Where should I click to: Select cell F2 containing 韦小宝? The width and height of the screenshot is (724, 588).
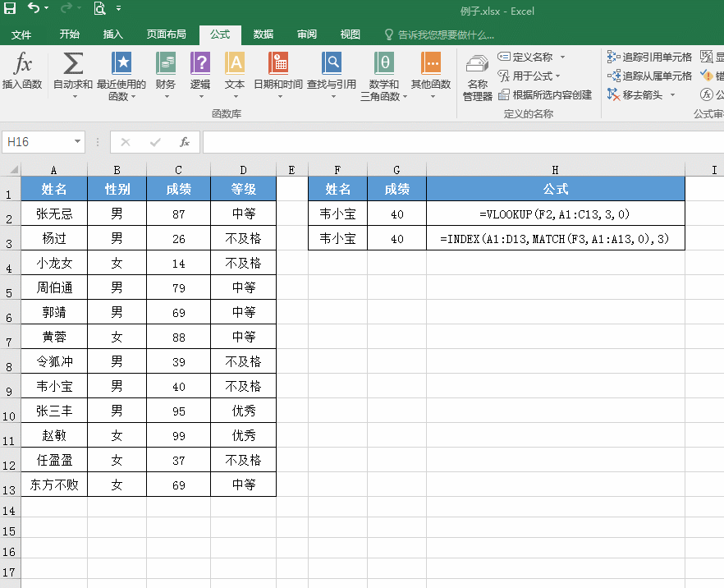pyautogui.click(x=337, y=214)
